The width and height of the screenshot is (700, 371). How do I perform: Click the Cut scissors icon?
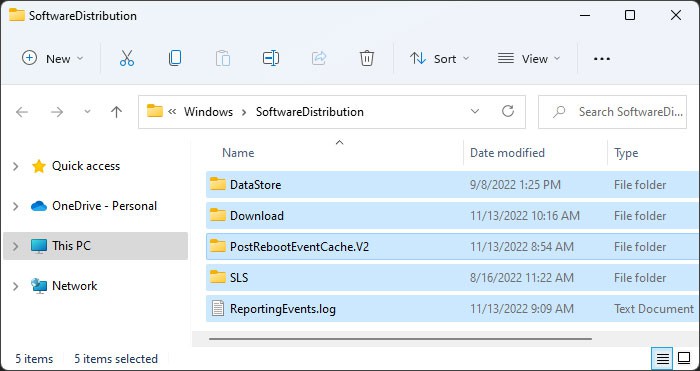[x=127, y=58]
